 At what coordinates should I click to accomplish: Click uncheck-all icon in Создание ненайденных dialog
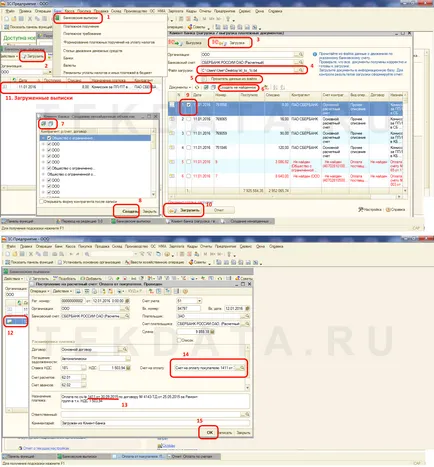click(50, 124)
